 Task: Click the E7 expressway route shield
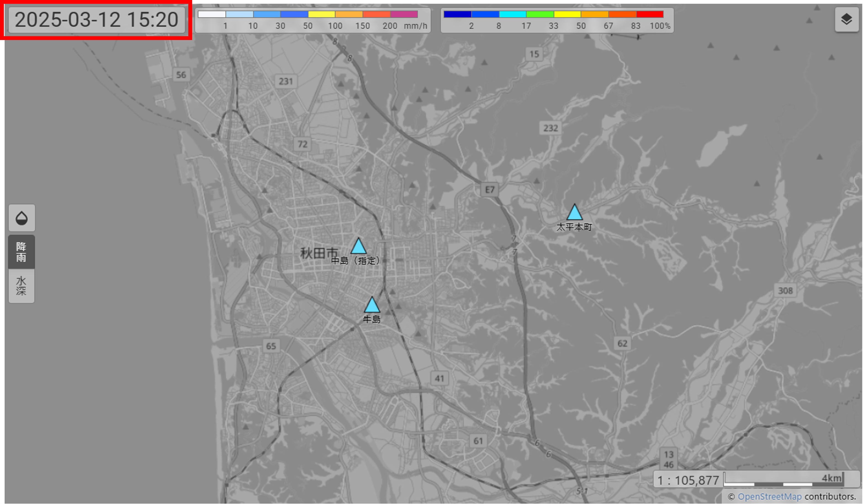(x=489, y=190)
